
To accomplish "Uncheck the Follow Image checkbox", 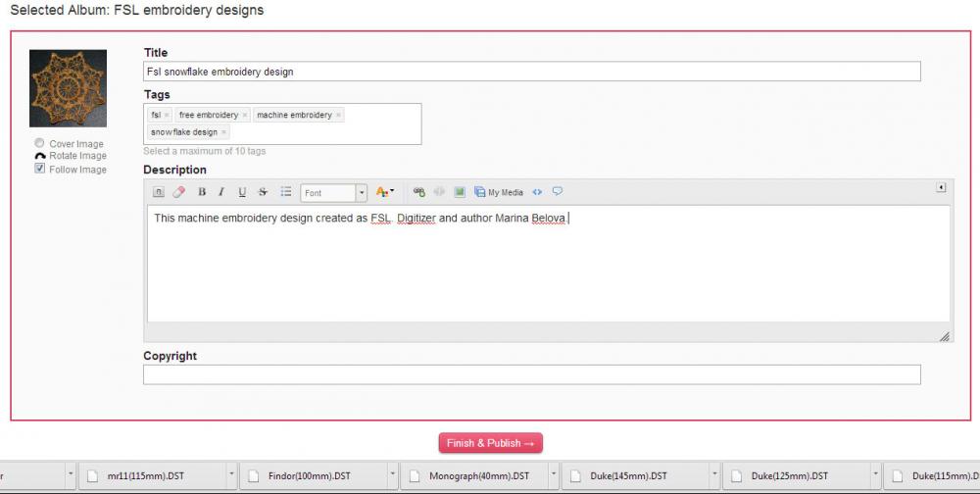I will (39, 169).
